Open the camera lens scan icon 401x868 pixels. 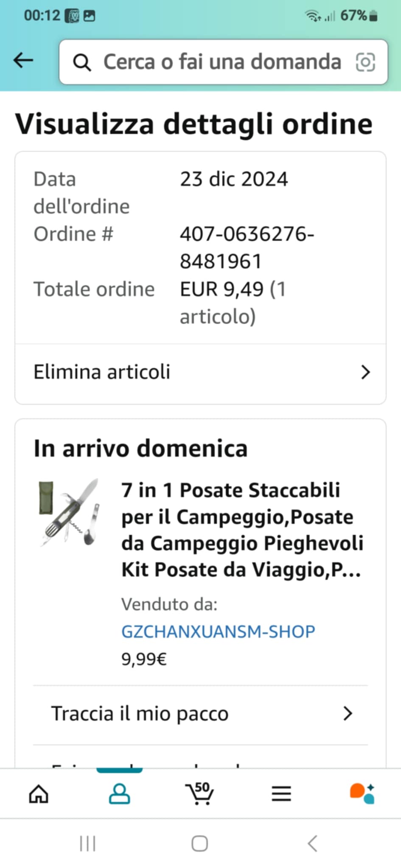pyautogui.click(x=365, y=62)
